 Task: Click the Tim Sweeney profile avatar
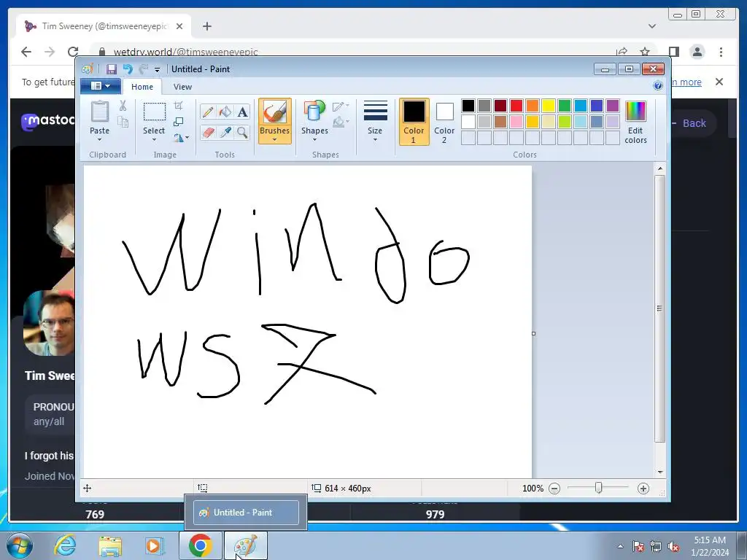pyautogui.click(x=49, y=323)
